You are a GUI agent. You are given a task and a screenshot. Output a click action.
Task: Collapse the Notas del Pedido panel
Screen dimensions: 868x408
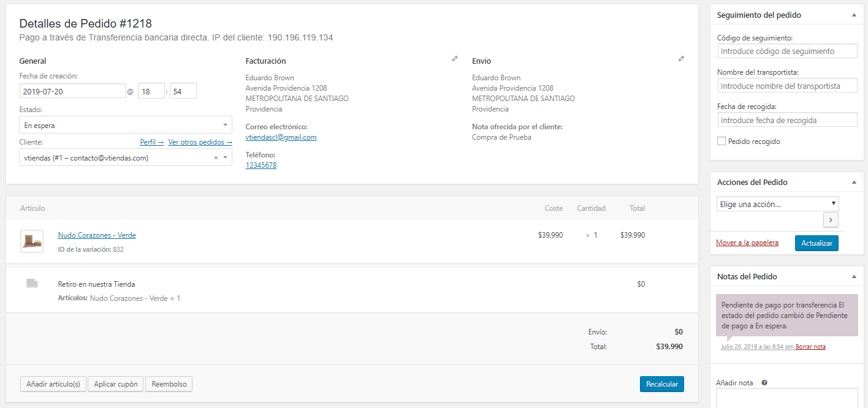tap(854, 276)
